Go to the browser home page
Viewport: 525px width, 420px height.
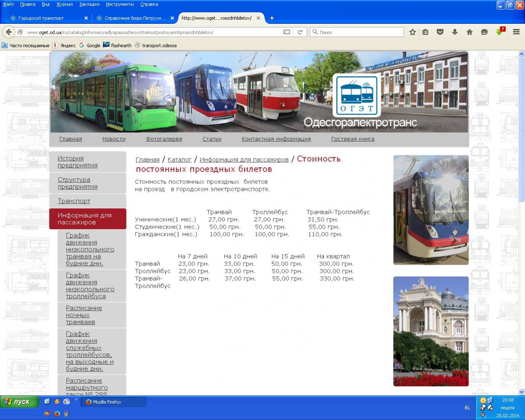[x=470, y=32]
